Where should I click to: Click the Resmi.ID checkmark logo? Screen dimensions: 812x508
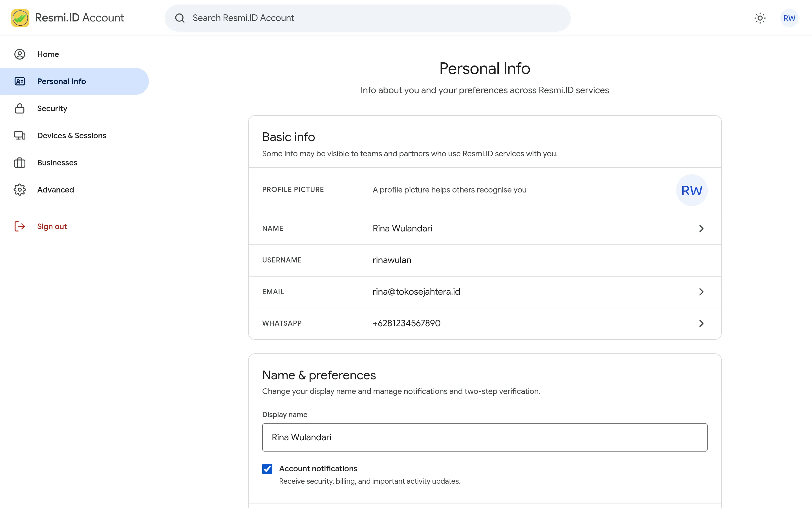point(20,18)
